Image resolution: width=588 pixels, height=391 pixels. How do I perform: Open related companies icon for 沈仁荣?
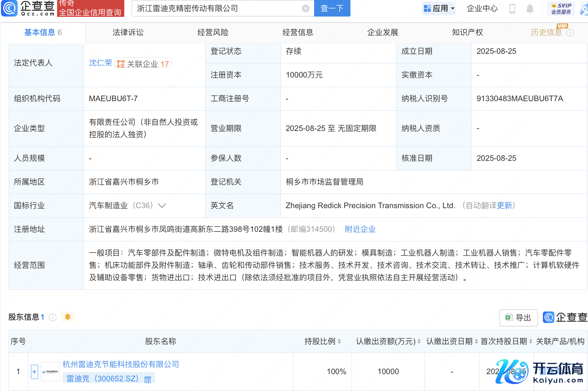121,64
